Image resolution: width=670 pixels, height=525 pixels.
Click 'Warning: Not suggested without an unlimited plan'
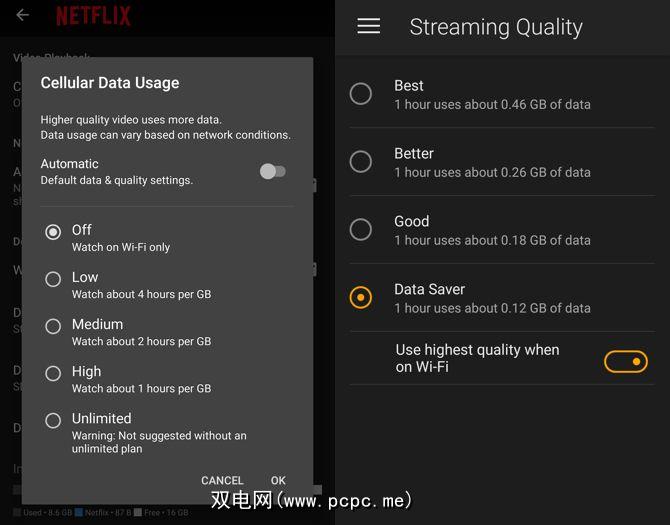click(x=159, y=442)
